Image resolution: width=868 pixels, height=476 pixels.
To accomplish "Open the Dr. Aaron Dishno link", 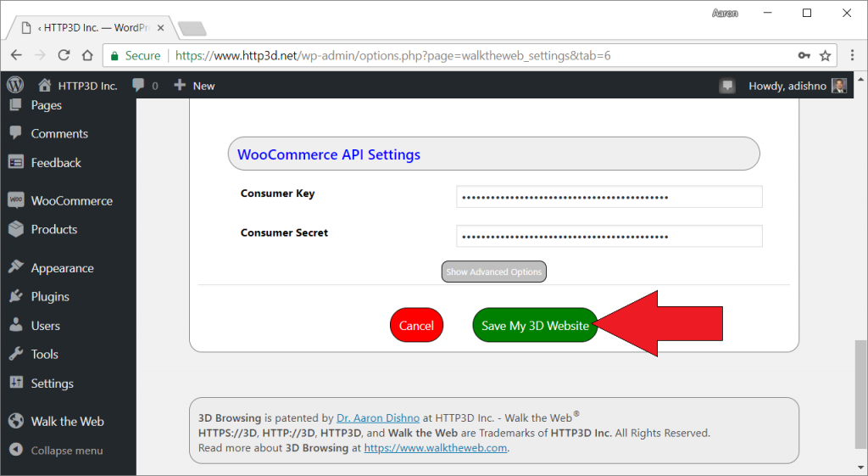I will click(x=378, y=417).
